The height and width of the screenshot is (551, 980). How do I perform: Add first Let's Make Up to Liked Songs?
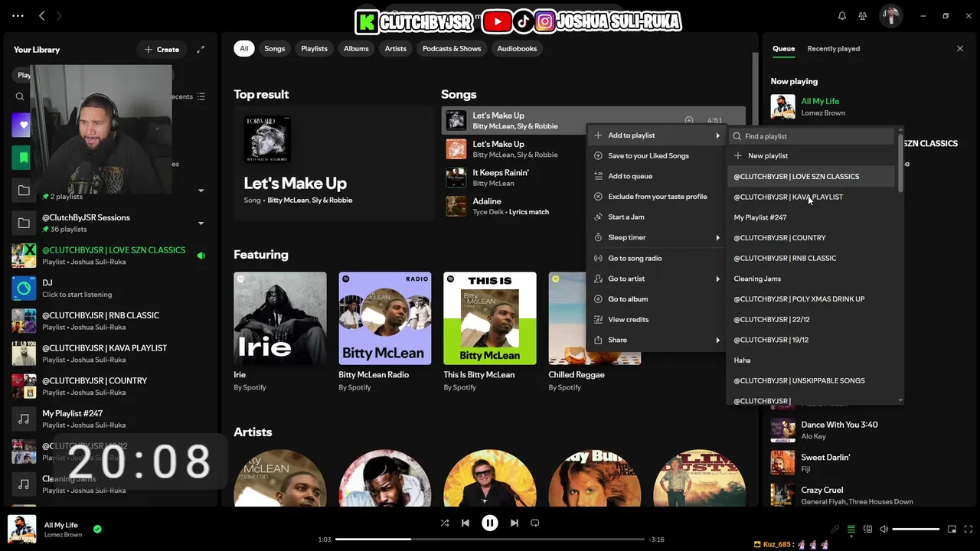coord(688,120)
